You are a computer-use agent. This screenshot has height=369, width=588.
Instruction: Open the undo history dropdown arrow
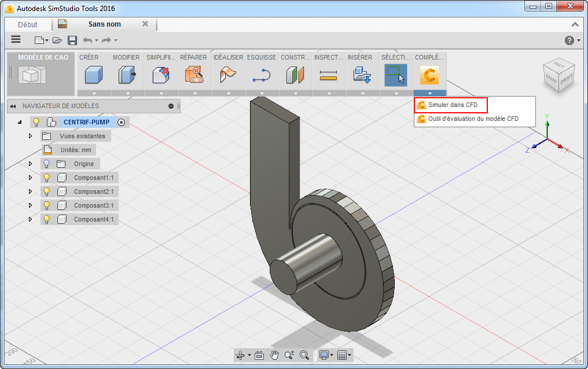(x=97, y=40)
